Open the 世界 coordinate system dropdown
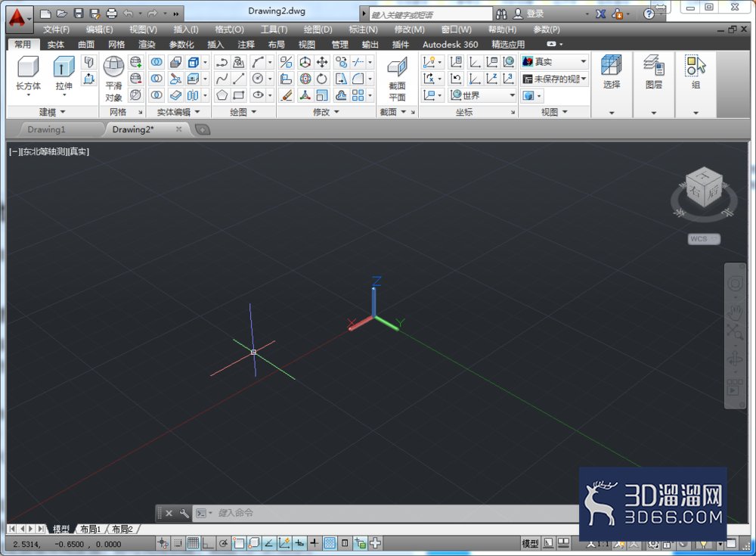Screen dimensions: 756x556 coord(482,95)
